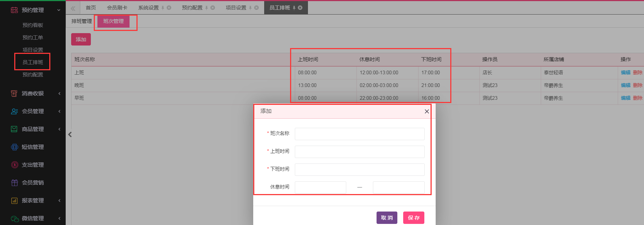Click the 报表管理 chart icon
The height and width of the screenshot is (225, 644).
[14, 201]
